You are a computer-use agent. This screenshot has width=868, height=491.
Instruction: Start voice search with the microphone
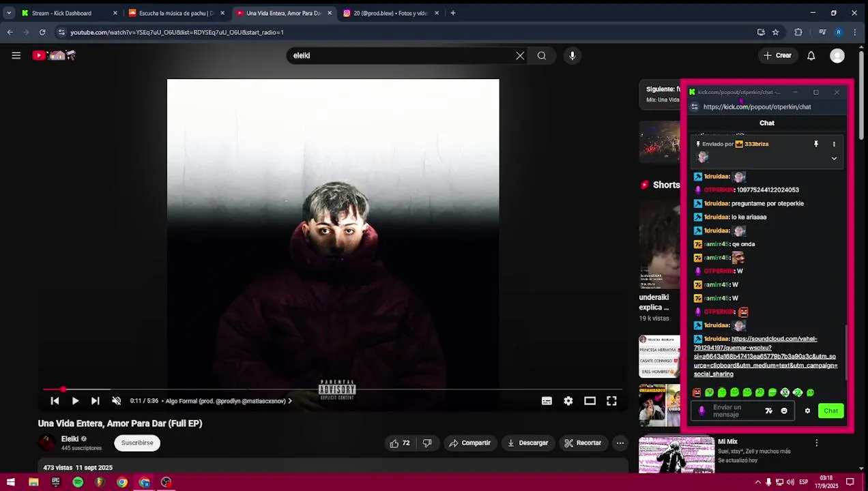pos(573,56)
